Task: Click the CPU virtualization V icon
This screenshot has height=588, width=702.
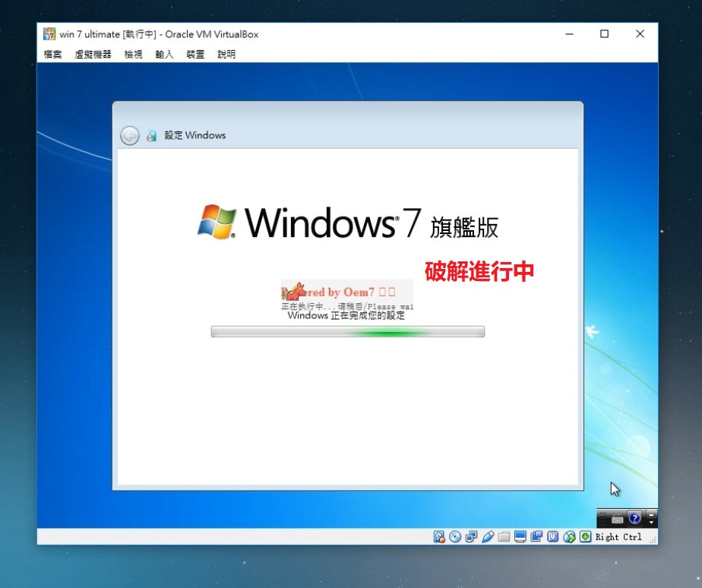Action: tap(553, 536)
